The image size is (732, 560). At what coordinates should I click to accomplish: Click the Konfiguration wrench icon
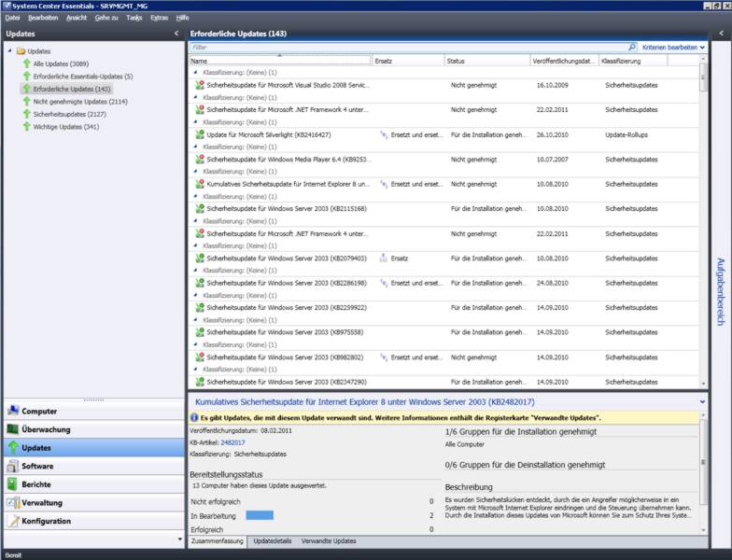coord(14,521)
